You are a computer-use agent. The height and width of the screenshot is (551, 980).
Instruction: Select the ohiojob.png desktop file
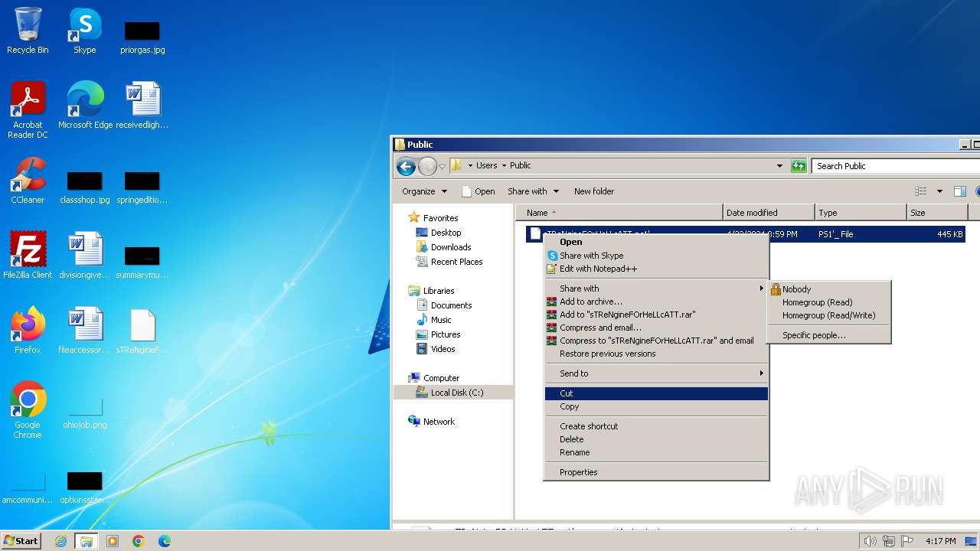click(x=85, y=413)
